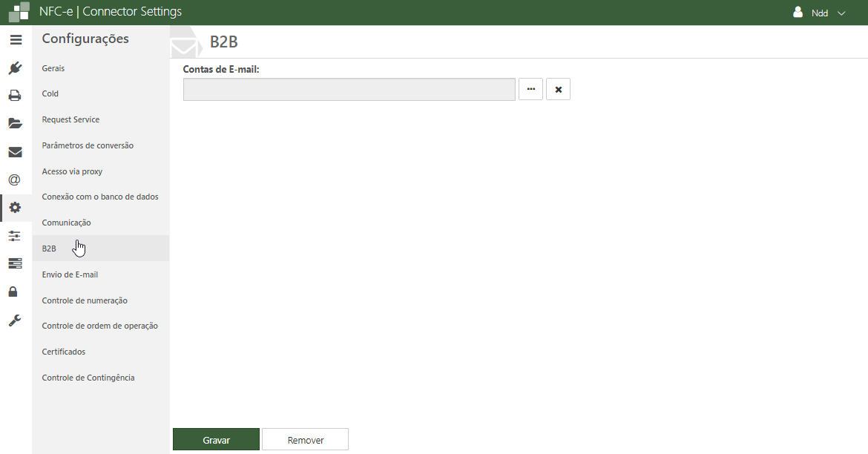
Task: Open Envio de E-mail settings
Action: click(70, 274)
